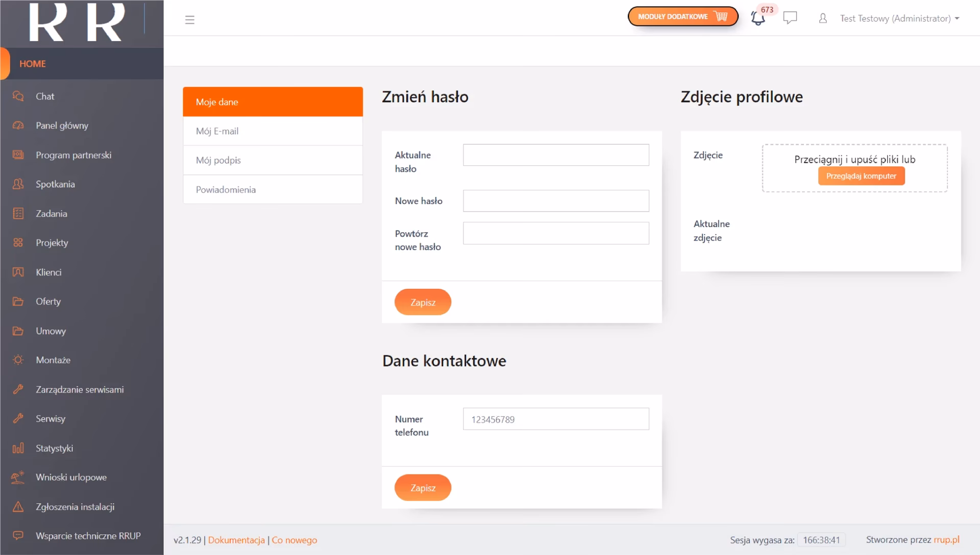Click the Numer telefonu input field

click(x=555, y=419)
